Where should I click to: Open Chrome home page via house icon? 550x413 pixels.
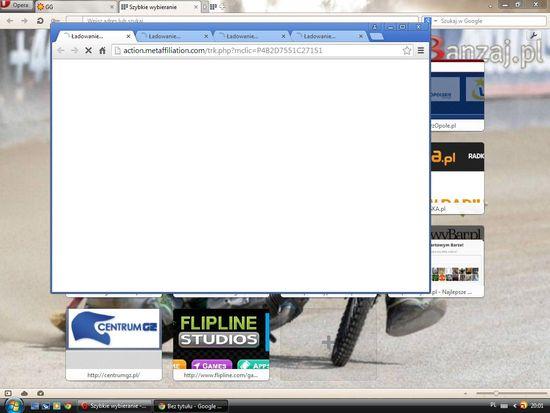tap(102, 51)
